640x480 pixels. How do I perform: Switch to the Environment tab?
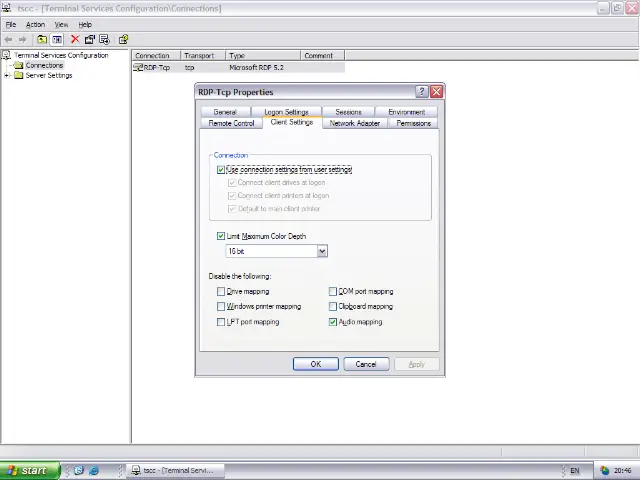point(407,112)
